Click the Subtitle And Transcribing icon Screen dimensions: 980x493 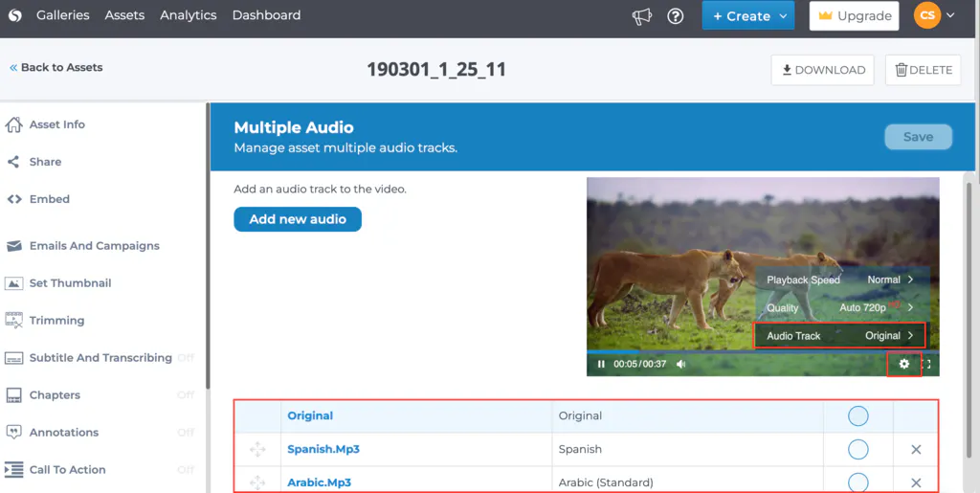13,358
